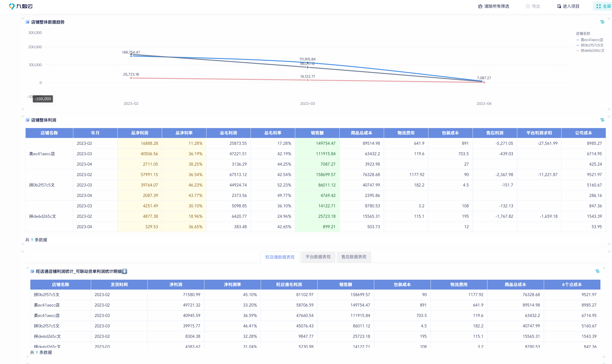
Task: Click the 九数云 logo icon
Action: click(x=12, y=6)
